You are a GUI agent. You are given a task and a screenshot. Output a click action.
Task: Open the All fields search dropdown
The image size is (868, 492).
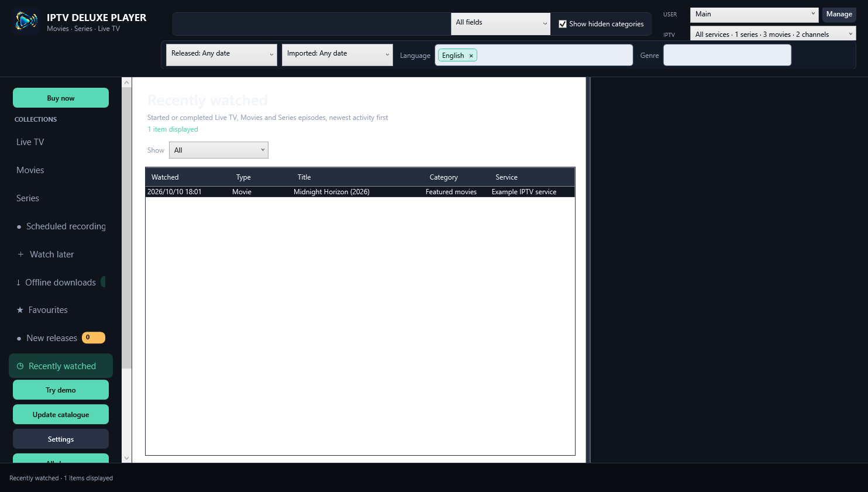coord(501,23)
